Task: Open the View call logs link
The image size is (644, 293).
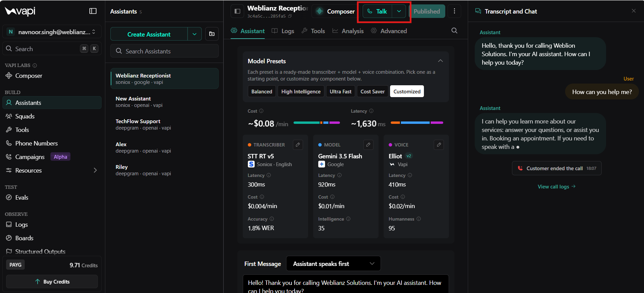Action: tap(557, 186)
